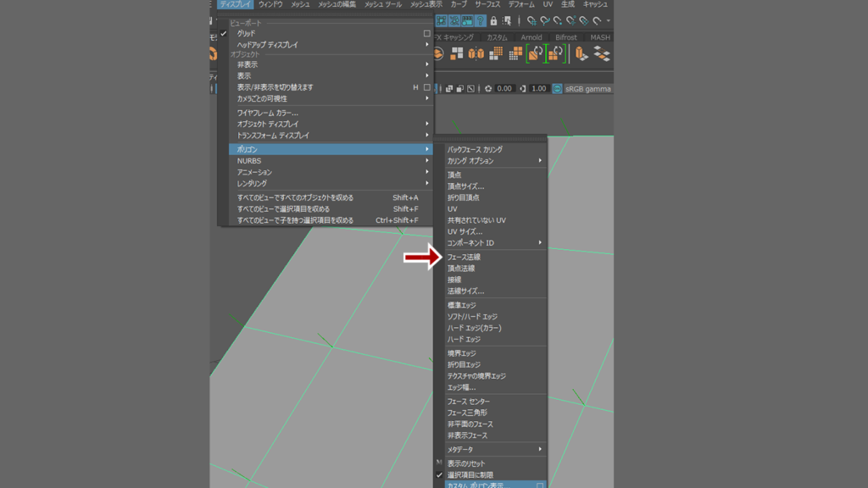Click 頂点サイズ... in polygon submenu
Image resolution: width=868 pixels, height=488 pixels.
[491, 186]
